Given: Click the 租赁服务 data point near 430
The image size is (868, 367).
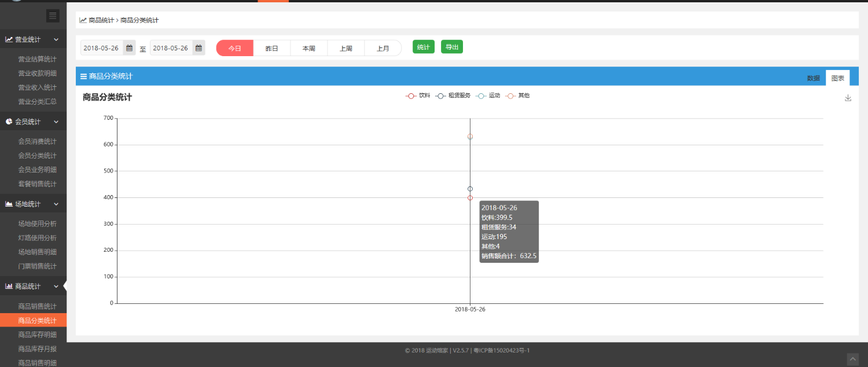Looking at the screenshot, I should click(x=470, y=189).
